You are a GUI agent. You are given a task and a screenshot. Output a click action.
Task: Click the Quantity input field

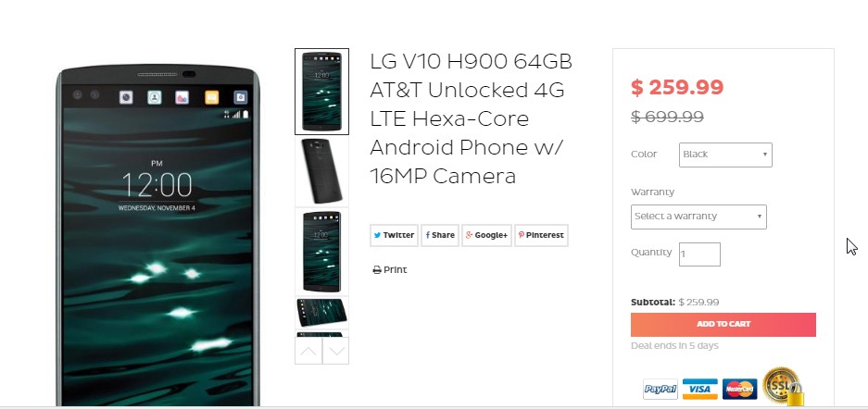(699, 254)
